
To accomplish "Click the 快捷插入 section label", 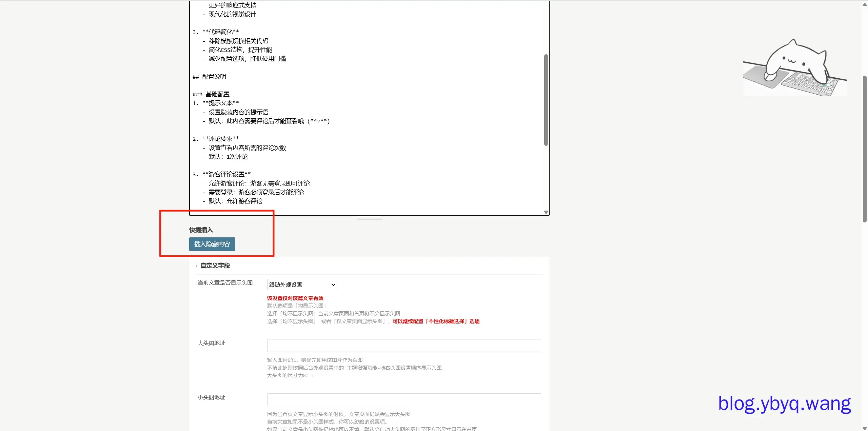I will tap(201, 230).
